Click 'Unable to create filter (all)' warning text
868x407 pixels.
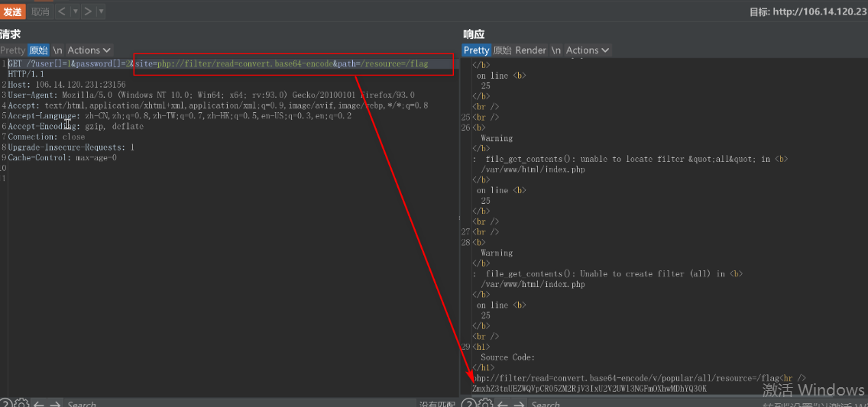[x=606, y=274]
